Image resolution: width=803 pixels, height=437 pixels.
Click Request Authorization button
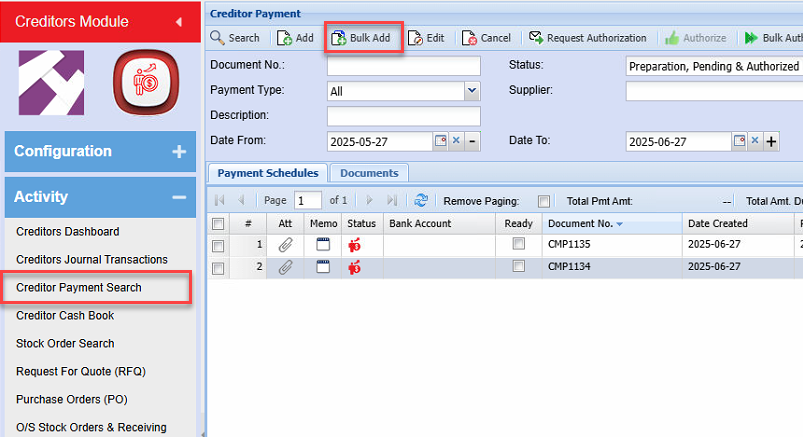coord(588,38)
